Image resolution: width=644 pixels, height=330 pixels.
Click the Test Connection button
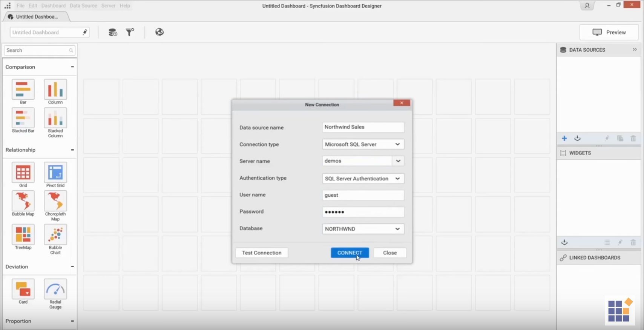[262, 253]
